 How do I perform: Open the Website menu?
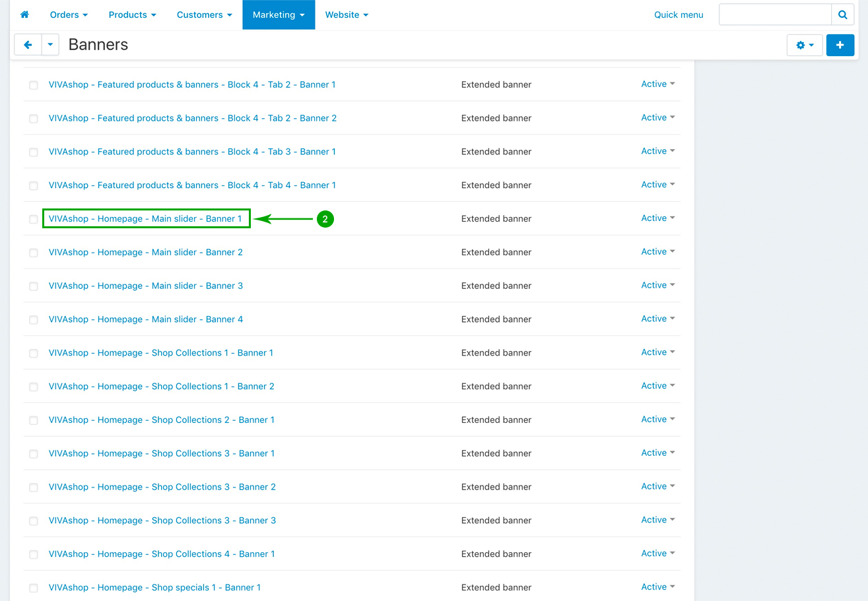(347, 15)
